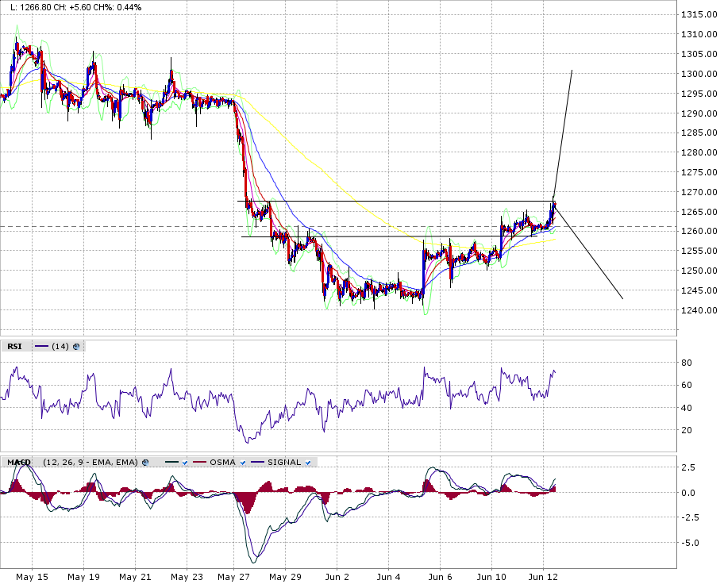Viewport: 724px width, 588px height.
Task: Click the Jun 2 date axis label
Action: [337, 577]
